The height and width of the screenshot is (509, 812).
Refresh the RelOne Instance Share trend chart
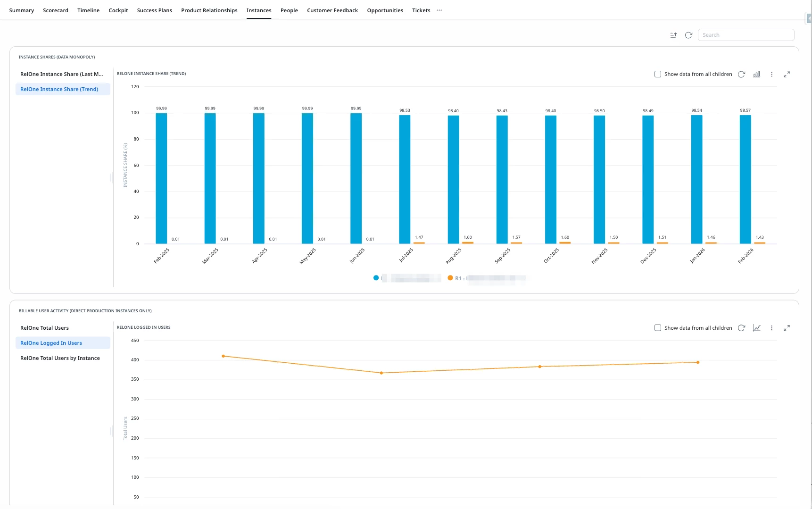(x=741, y=74)
